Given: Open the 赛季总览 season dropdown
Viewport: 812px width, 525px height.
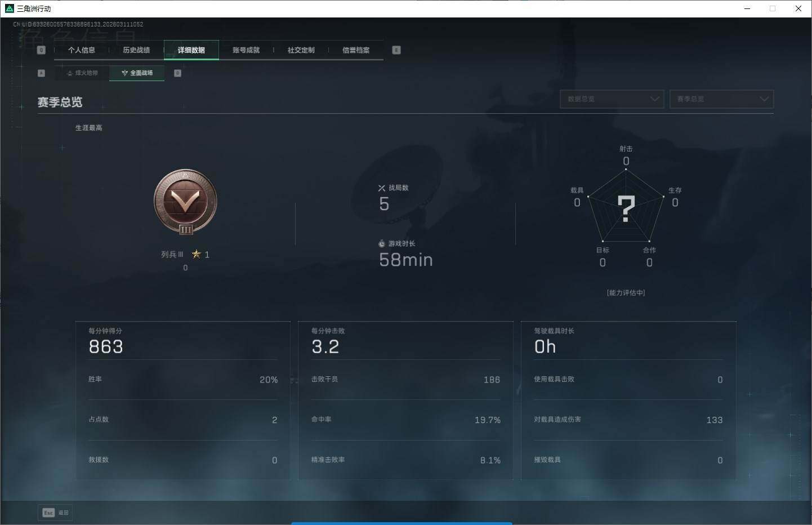Looking at the screenshot, I should 721,99.
